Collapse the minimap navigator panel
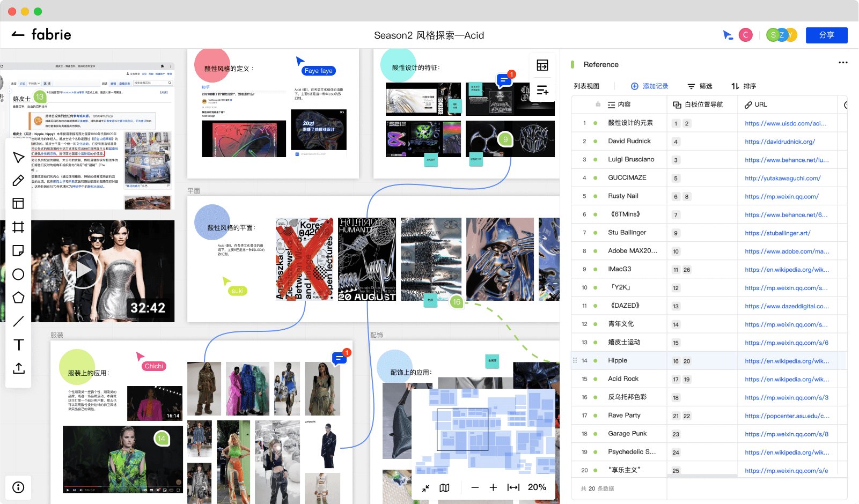Viewport: 859px width, 504px height. click(425, 488)
